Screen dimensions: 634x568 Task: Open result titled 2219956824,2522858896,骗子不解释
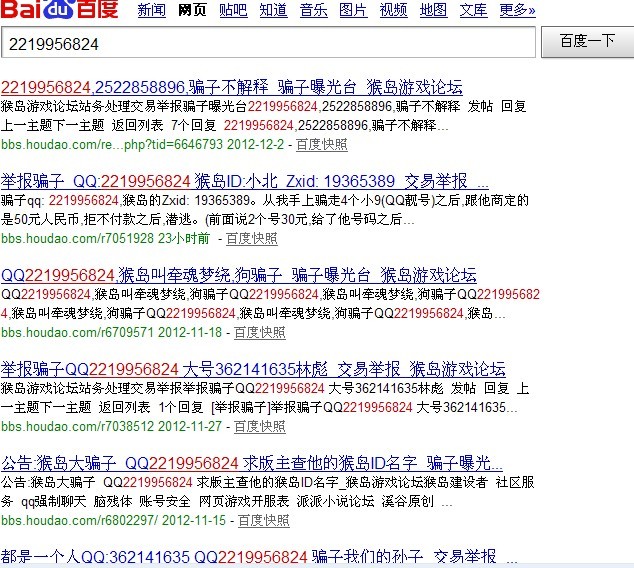click(x=232, y=87)
